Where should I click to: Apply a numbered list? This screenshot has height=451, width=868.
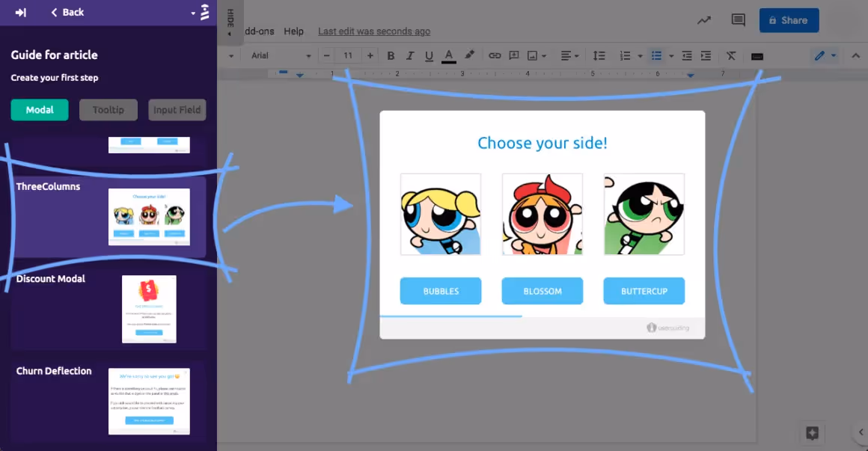point(625,55)
